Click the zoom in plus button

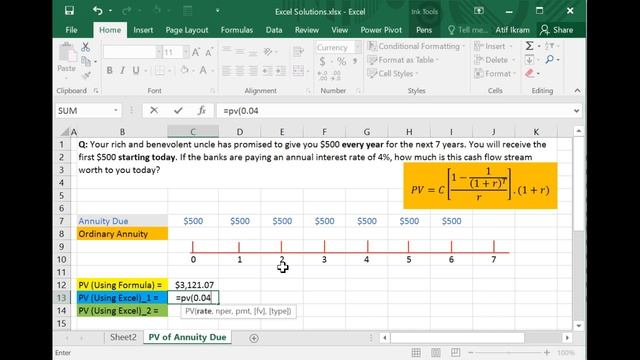[x=547, y=352]
